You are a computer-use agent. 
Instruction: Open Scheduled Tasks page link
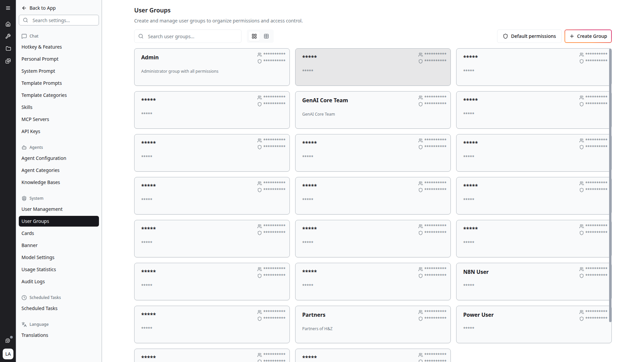[x=59, y=308]
